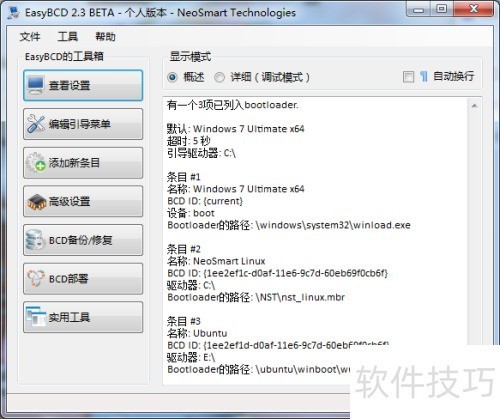Click the wrench icon on 编辑引导菜单 button
This screenshot has width=500, height=419.
tap(36, 124)
